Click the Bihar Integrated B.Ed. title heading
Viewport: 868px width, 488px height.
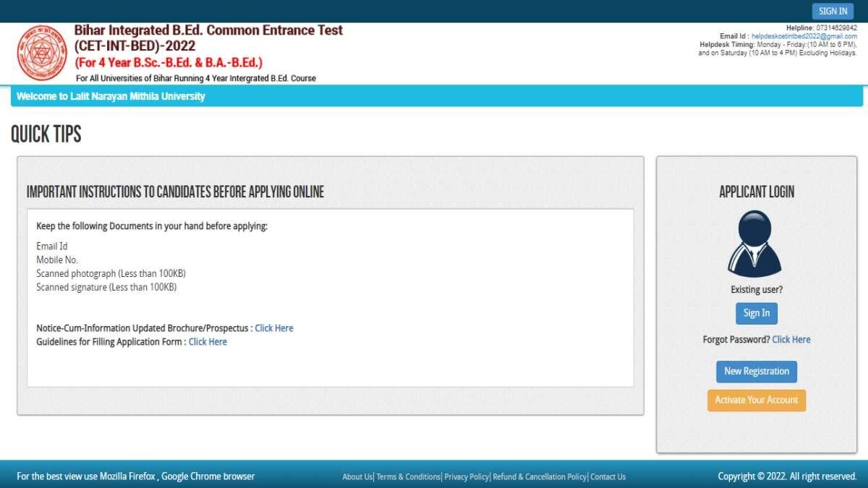click(x=208, y=30)
